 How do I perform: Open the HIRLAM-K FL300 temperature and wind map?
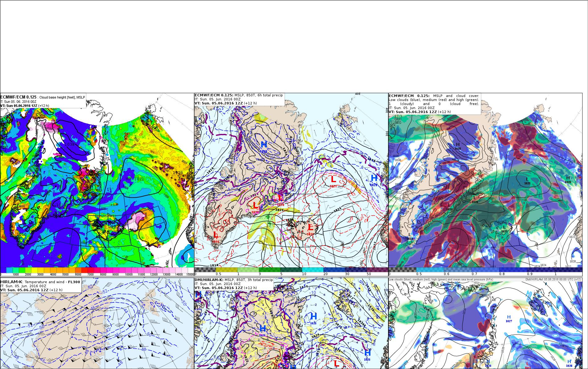pos(97,323)
